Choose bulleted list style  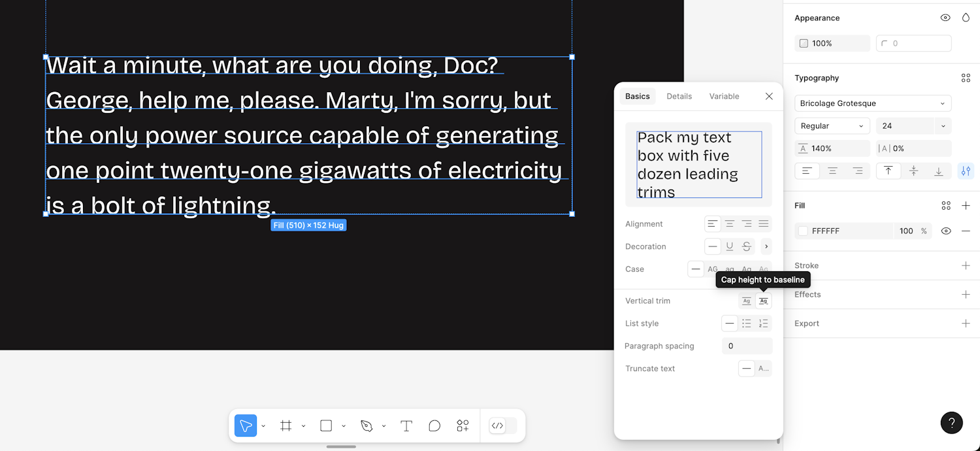pyautogui.click(x=746, y=324)
